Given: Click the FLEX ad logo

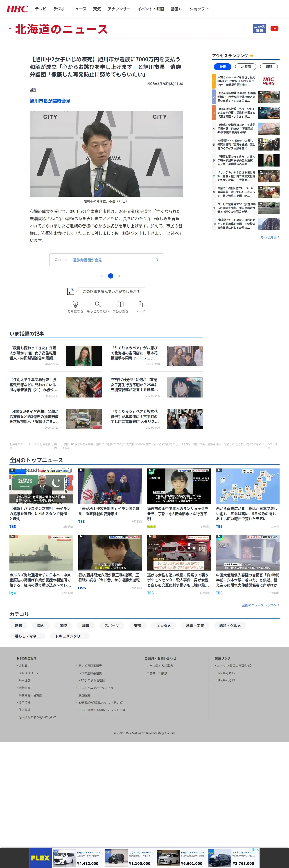Looking at the screenshot, I should click(40, 858).
